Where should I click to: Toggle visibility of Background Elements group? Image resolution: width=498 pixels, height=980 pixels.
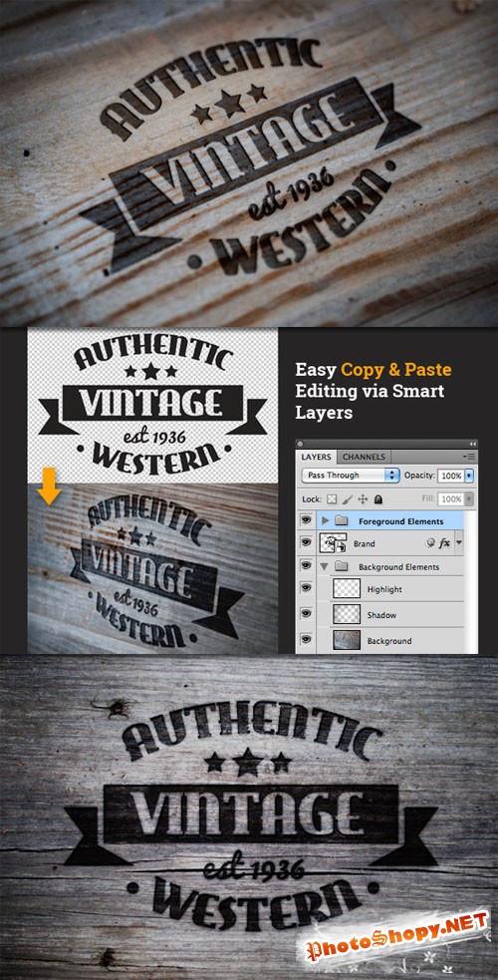(x=306, y=565)
